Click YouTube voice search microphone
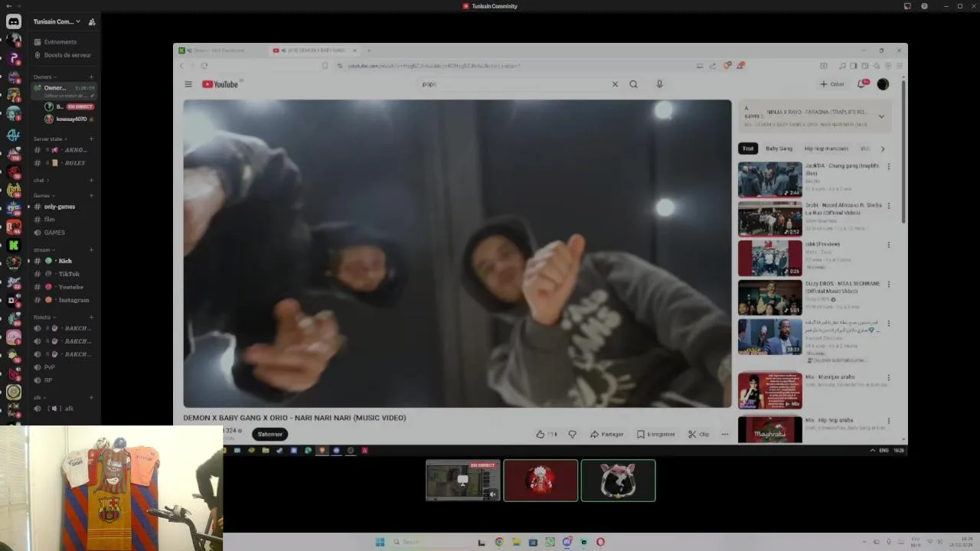This screenshot has height=551, width=980. pos(659,84)
